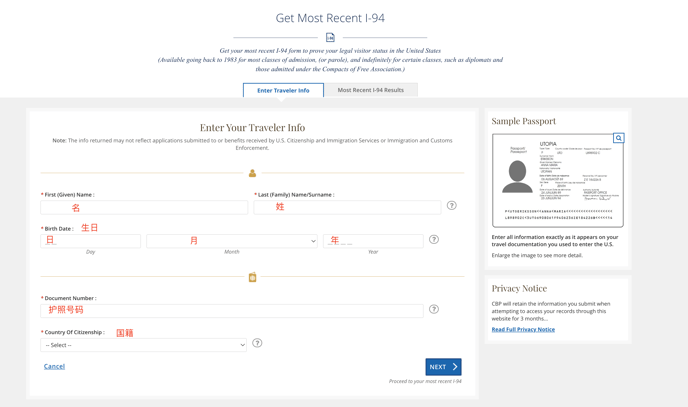
Task: Click help icon beside Country Of Citizenship
Action: [x=258, y=343]
